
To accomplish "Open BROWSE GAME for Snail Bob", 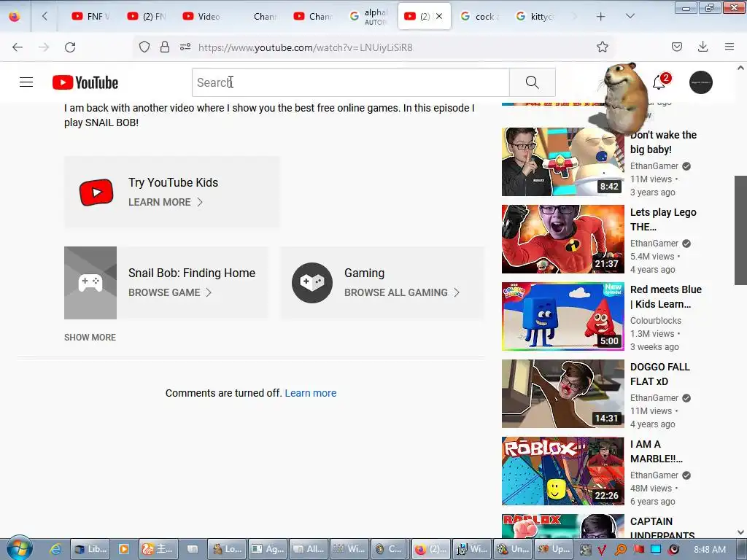I will pos(169,292).
